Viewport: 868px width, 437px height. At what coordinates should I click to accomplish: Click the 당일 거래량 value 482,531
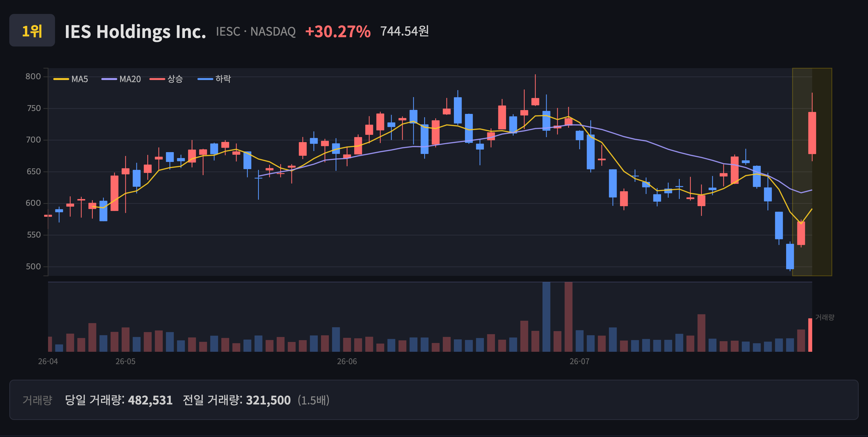150,400
